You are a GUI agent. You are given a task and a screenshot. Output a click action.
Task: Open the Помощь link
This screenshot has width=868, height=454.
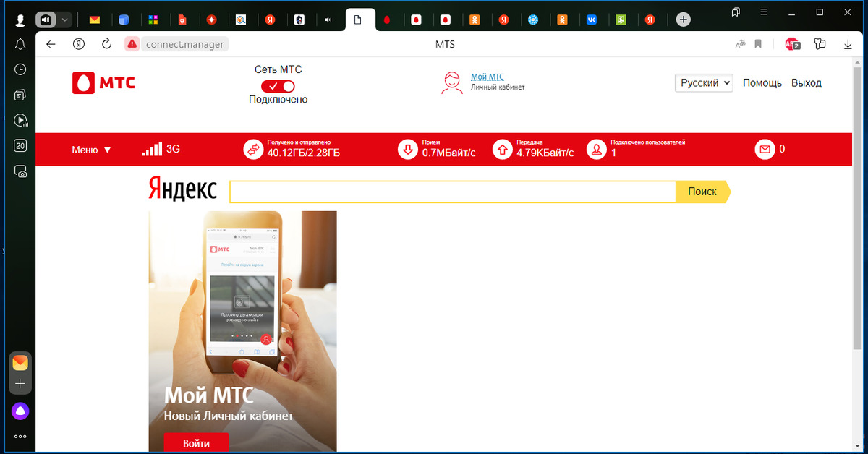click(x=762, y=82)
